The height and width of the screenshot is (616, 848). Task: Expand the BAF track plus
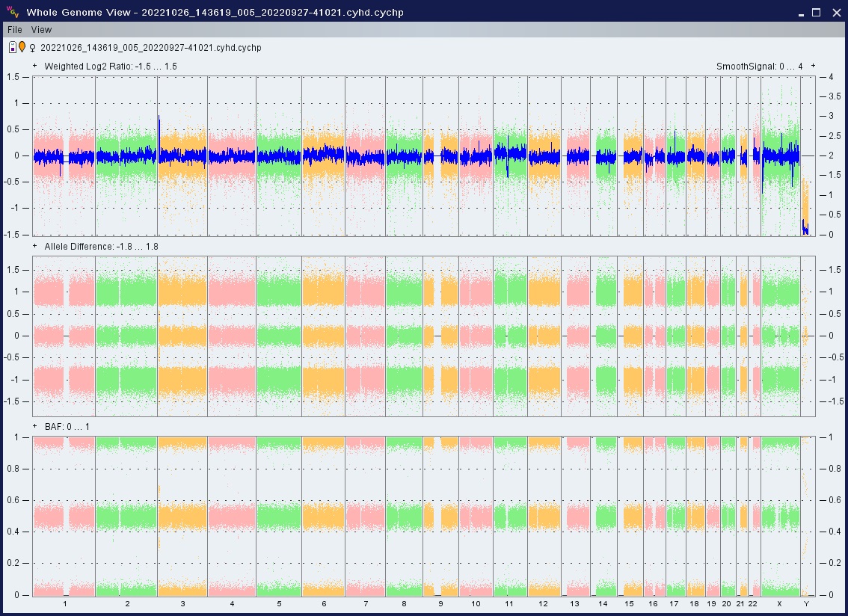tap(34, 426)
